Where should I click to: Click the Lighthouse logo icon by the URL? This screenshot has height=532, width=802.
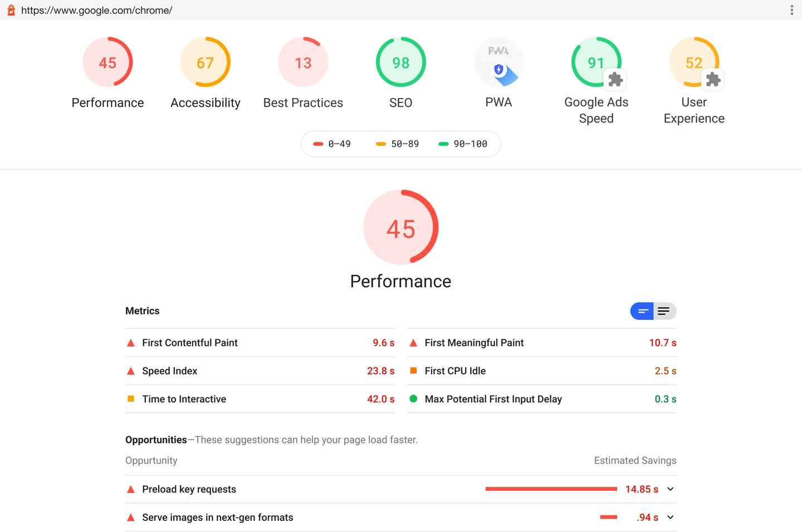coord(11,10)
